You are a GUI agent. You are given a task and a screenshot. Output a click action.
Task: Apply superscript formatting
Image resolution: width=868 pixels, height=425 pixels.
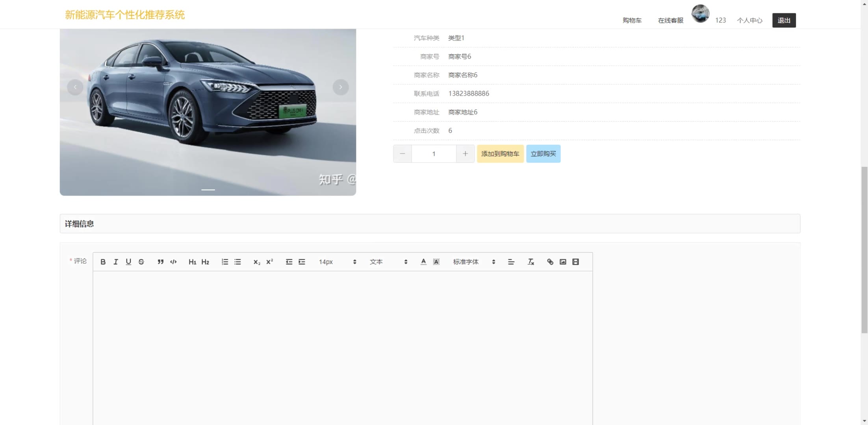270,262
